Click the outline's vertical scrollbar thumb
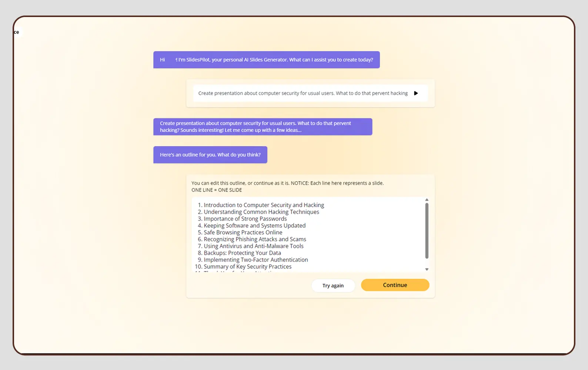 (427, 230)
